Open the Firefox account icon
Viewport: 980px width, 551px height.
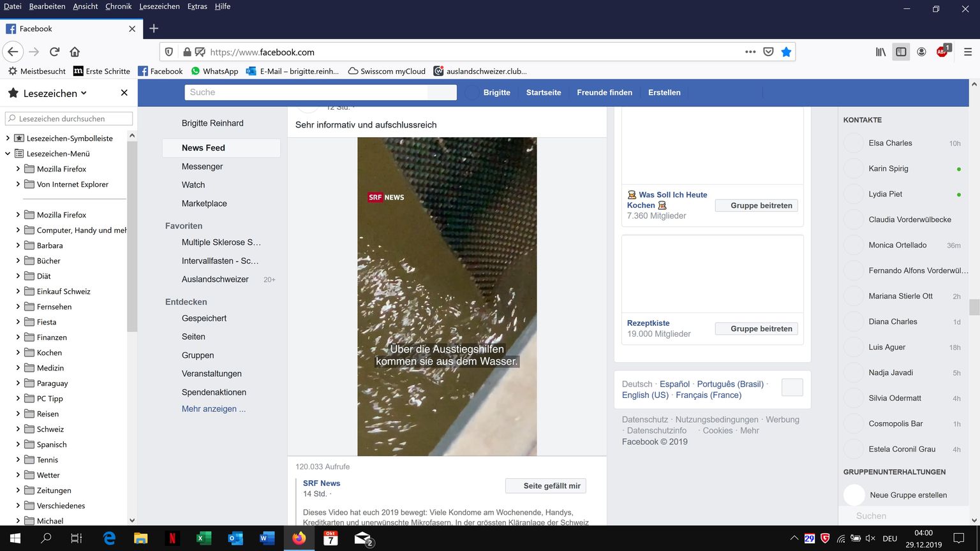pyautogui.click(x=921, y=52)
